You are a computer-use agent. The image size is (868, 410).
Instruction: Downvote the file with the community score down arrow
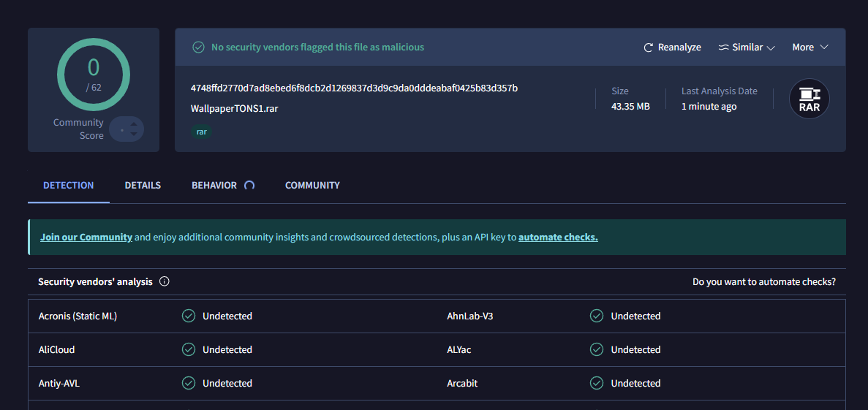[x=133, y=134]
